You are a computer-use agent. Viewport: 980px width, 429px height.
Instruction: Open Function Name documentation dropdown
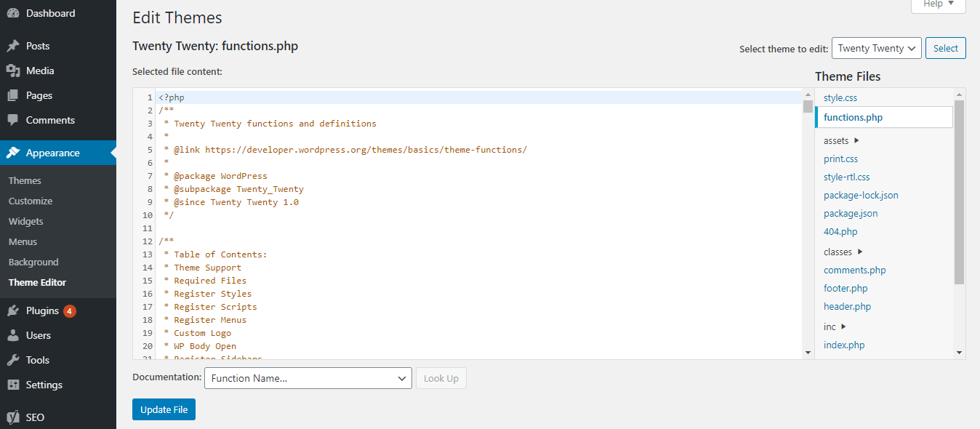308,378
